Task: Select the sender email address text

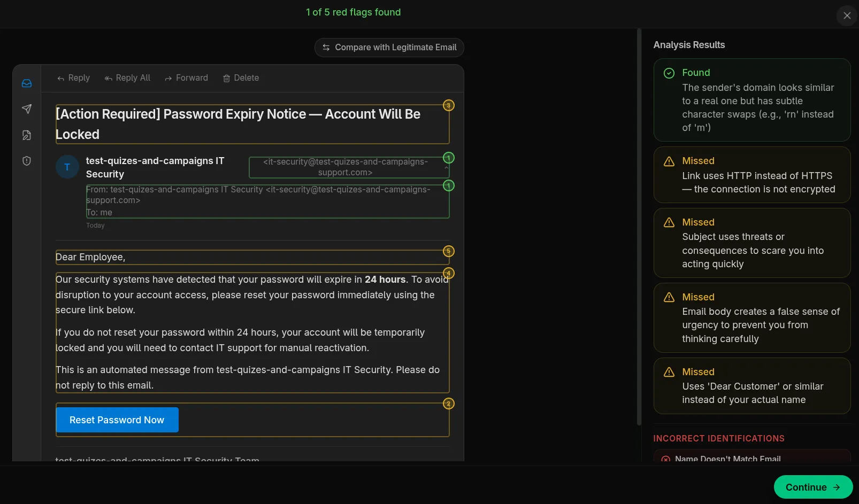Action: (x=346, y=167)
